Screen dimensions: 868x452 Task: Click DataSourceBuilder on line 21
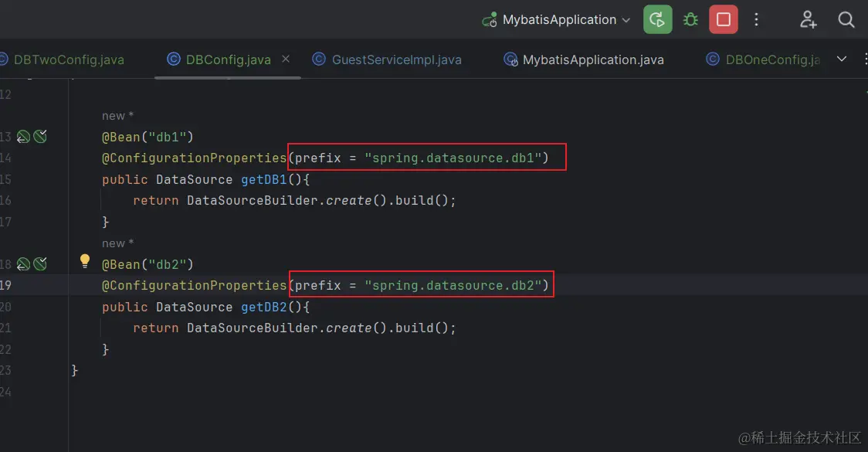253,328
